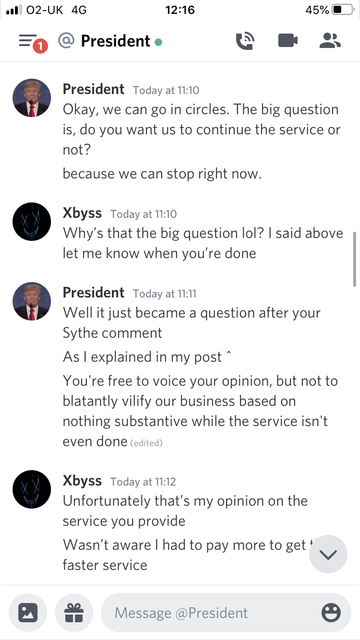
Task: Tap the Xbyss username at 11:12
Action: pyautogui.click(x=82, y=480)
